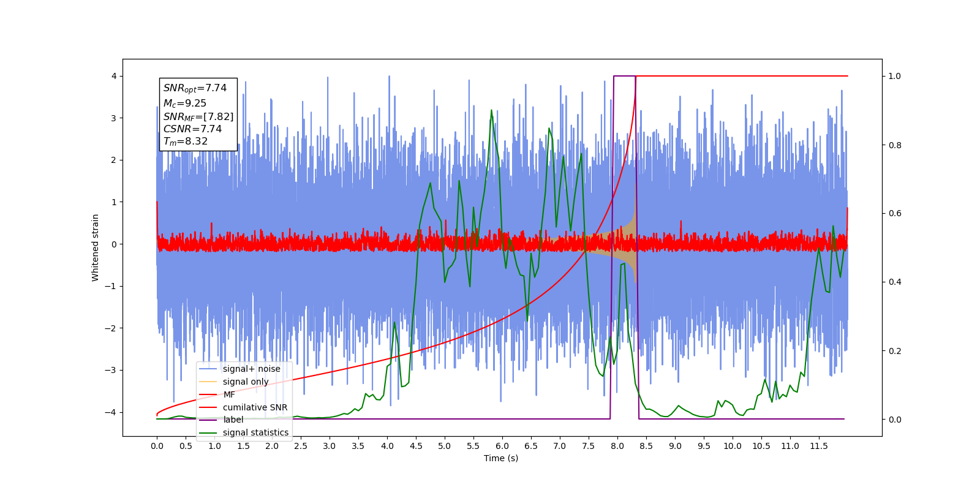Select the SNRMF=[7.82] annotation text
The width and height of the screenshot is (980, 490).
click(198, 116)
